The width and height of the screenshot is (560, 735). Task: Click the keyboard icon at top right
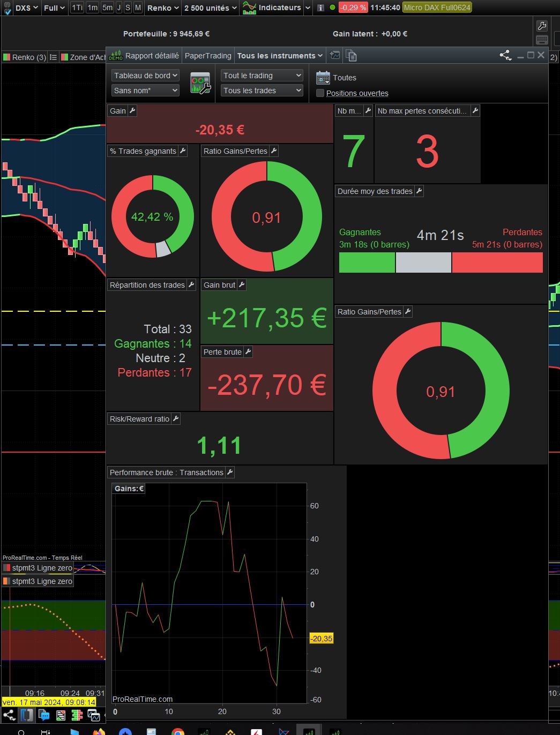(542, 40)
